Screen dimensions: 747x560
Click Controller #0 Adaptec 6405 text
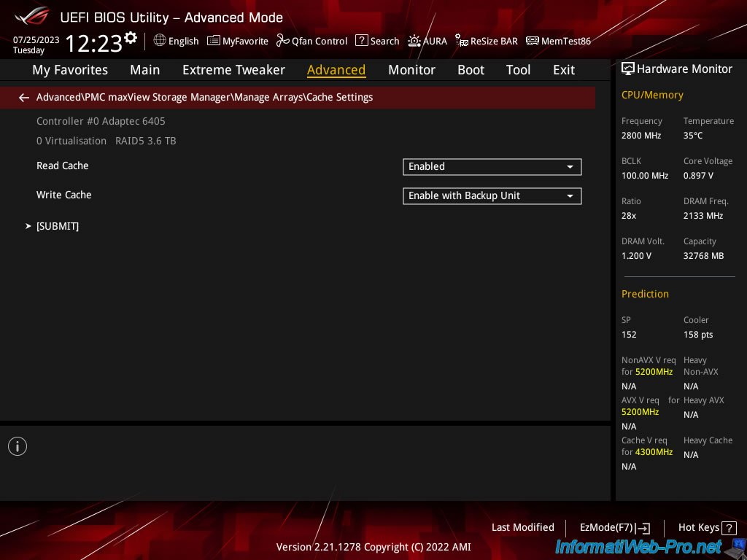click(x=101, y=121)
